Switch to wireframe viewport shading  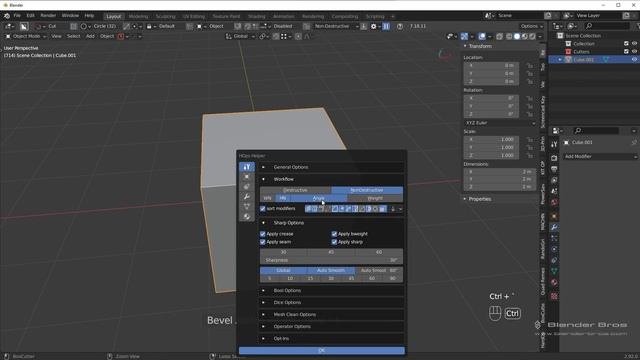(509, 36)
